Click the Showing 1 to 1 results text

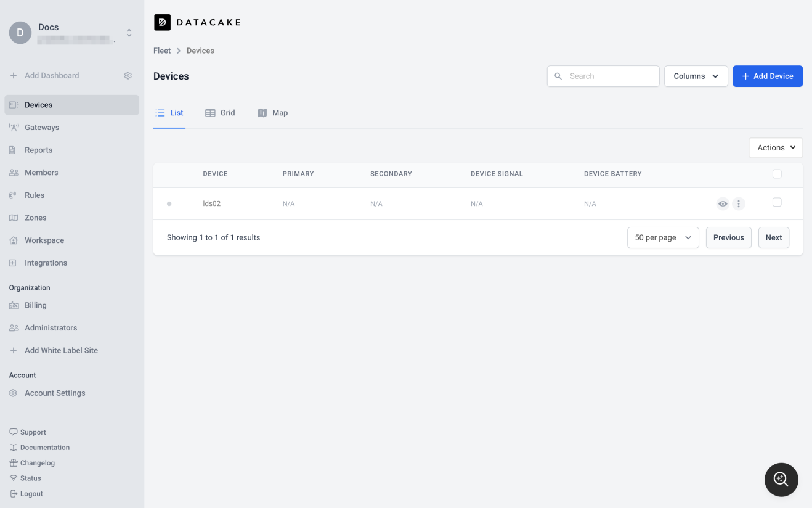[x=213, y=237]
